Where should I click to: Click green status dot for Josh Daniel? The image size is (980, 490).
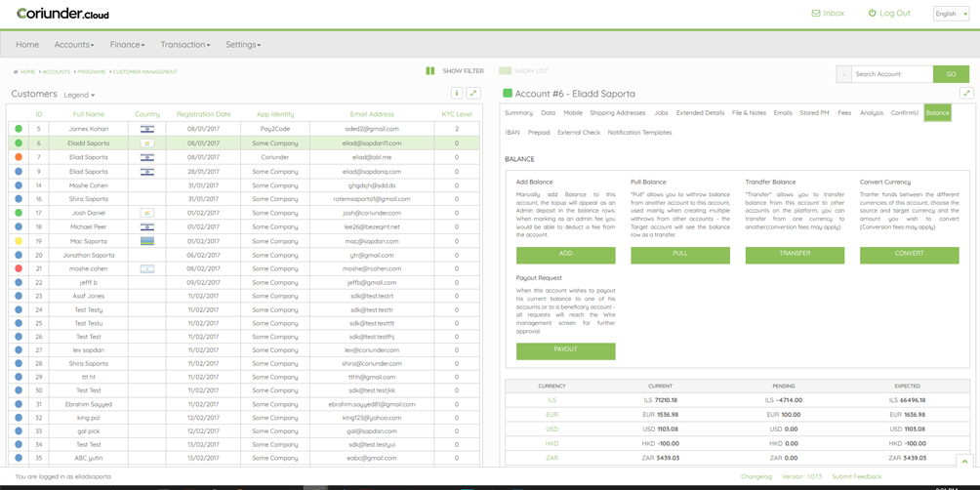pyautogui.click(x=19, y=213)
